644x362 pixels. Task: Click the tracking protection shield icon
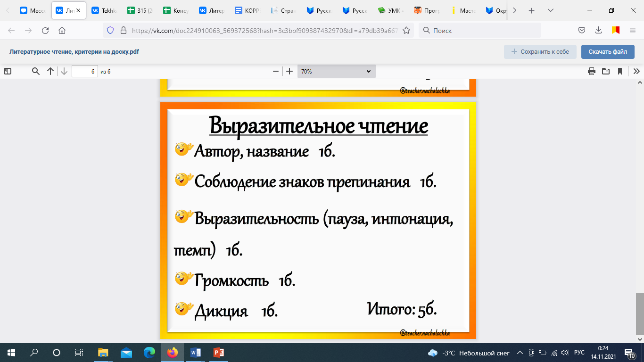pos(110,31)
